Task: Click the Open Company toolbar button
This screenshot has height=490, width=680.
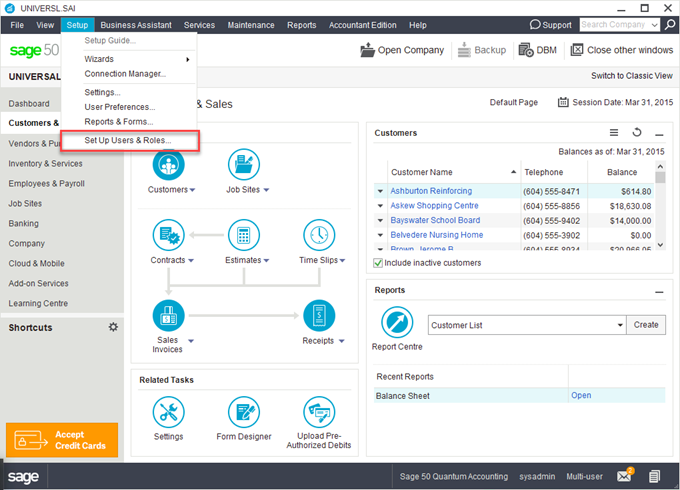Action: click(x=402, y=50)
